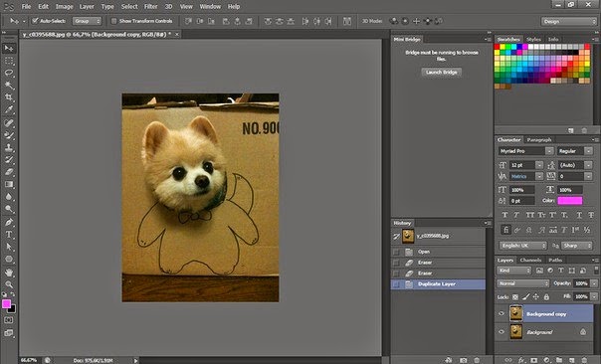Switch to the Styles tab
This screenshot has width=601, height=364.
coord(533,39)
